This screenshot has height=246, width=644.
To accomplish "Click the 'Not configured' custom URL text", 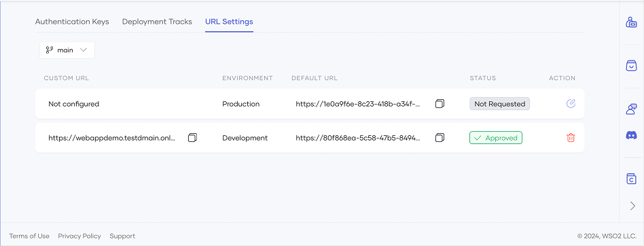I will [74, 104].
